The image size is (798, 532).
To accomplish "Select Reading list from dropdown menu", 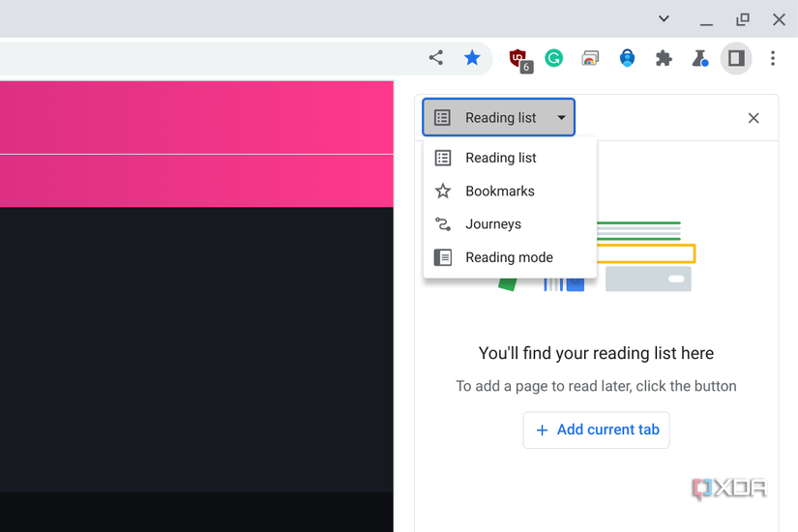I will 510,158.
